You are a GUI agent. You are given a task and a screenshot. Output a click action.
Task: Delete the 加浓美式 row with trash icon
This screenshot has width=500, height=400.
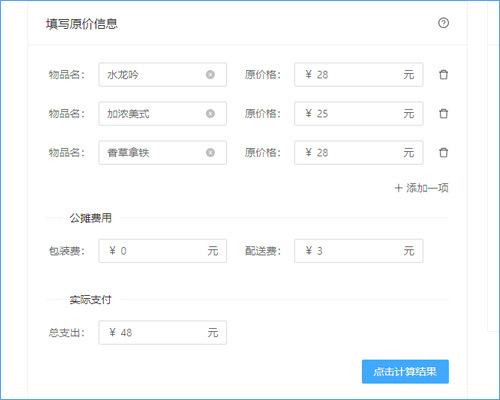pyautogui.click(x=443, y=114)
